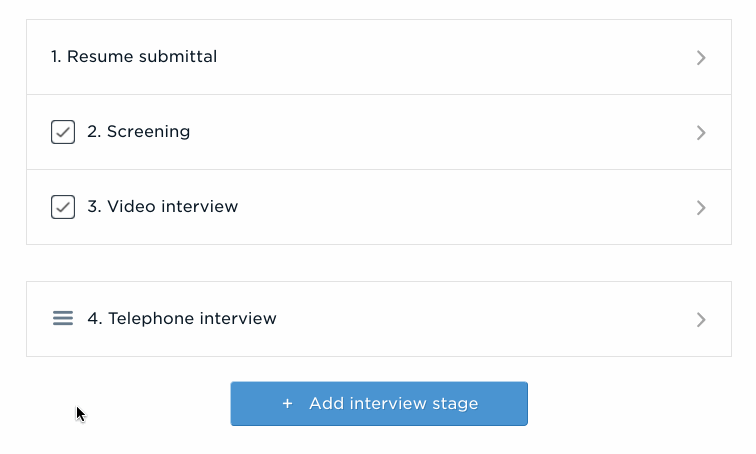Image resolution: width=756 pixels, height=454 pixels.
Task: Click the checkmark icon next to Video interview
Action: pyautogui.click(x=63, y=207)
